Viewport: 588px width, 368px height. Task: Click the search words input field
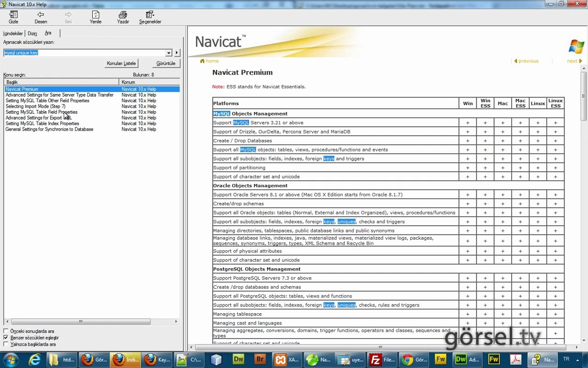[85, 53]
